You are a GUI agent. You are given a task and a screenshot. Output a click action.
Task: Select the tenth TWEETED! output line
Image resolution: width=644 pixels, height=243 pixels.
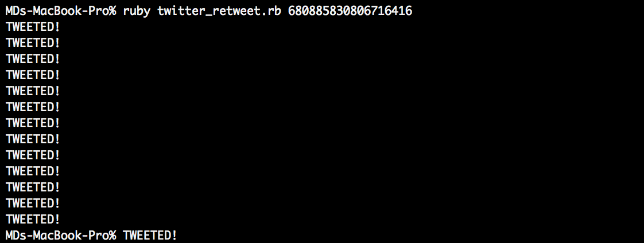pos(33,171)
